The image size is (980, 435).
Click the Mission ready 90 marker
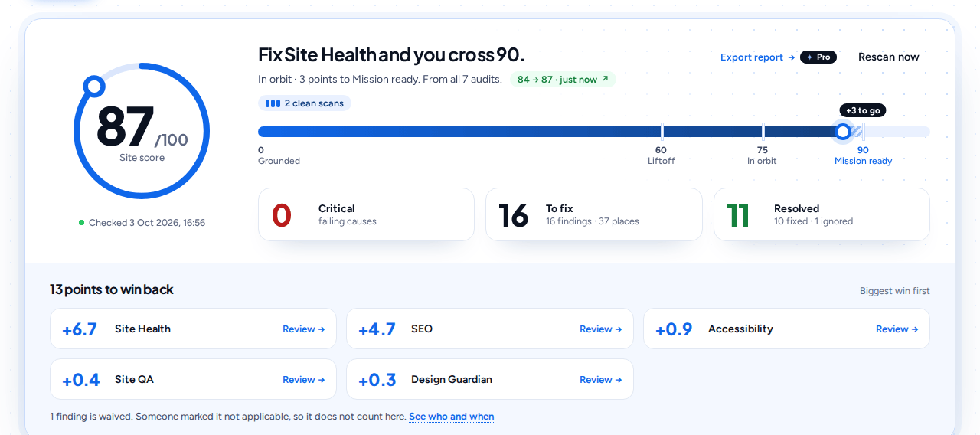tap(863, 155)
